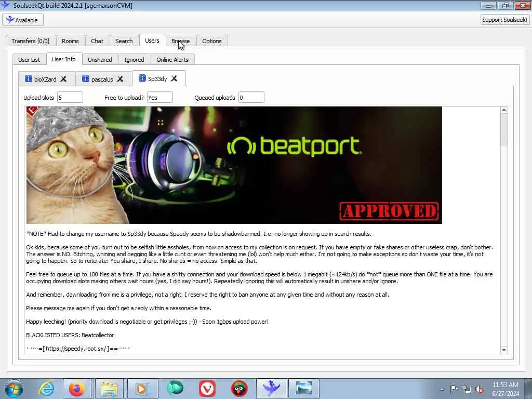Open the Online Alerts subtab
The height and width of the screenshot is (399, 532).
(x=172, y=60)
